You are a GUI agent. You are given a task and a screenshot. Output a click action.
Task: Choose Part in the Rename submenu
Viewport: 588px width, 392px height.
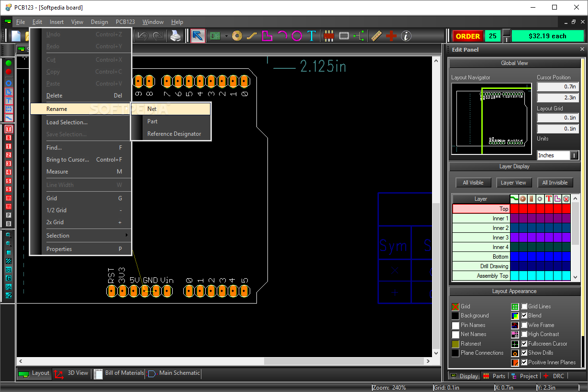171,121
